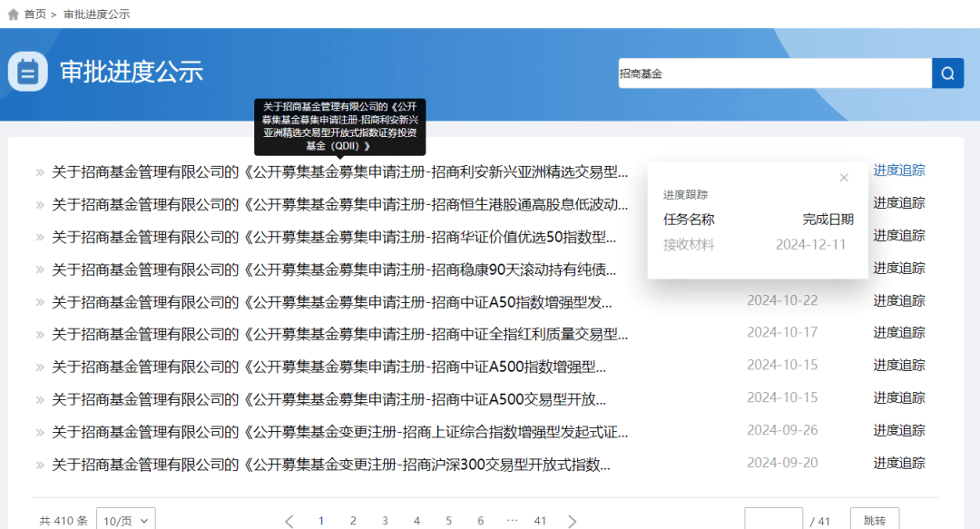Select page 6 in pagination
The image size is (980, 529).
tap(481, 520)
